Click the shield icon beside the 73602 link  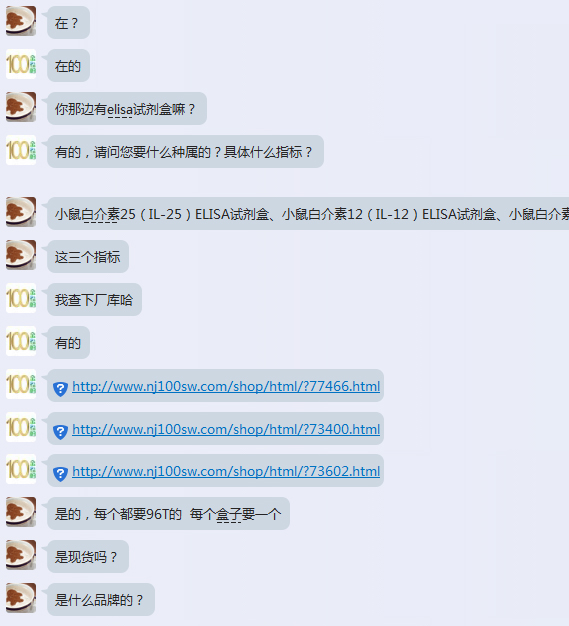click(60, 474)
